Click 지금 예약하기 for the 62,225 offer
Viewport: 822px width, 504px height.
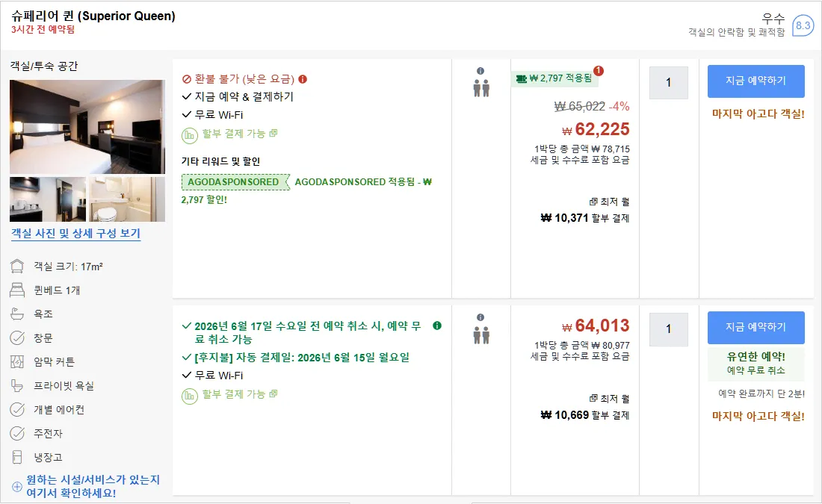[756, 81]
